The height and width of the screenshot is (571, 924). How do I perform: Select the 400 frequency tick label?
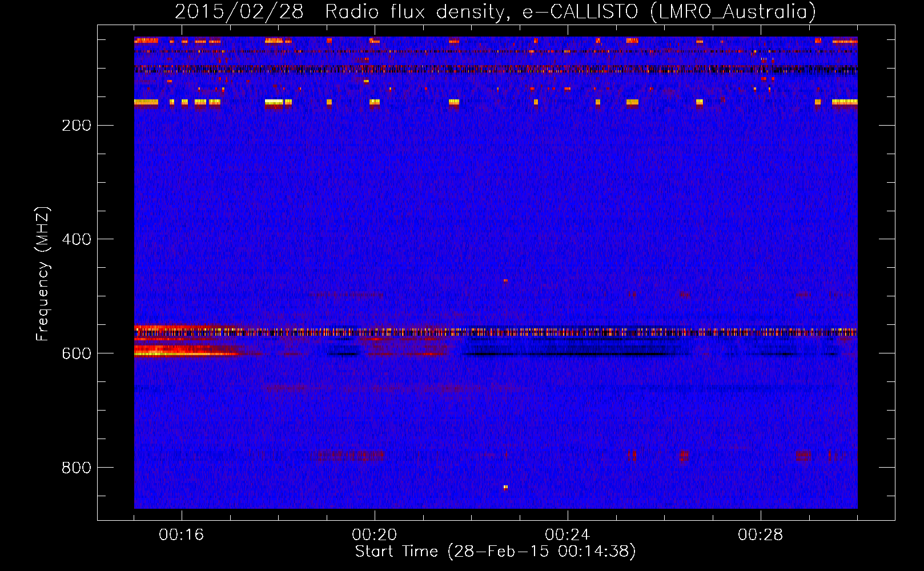(77, 240)
